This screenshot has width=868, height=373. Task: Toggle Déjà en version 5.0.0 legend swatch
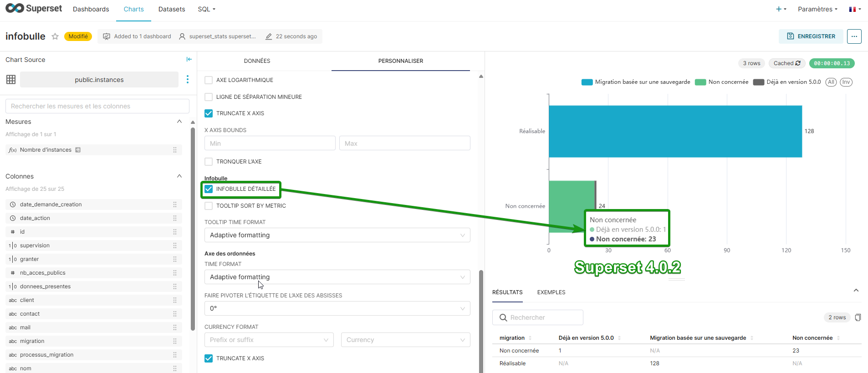pyautogui.click(x=759, y=82)
